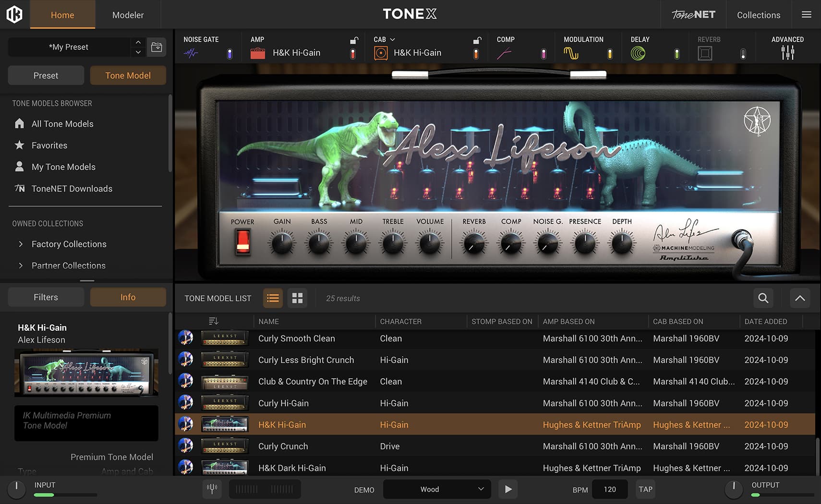Click the tuner icon in bottom bar

click(x=212, y=489)
